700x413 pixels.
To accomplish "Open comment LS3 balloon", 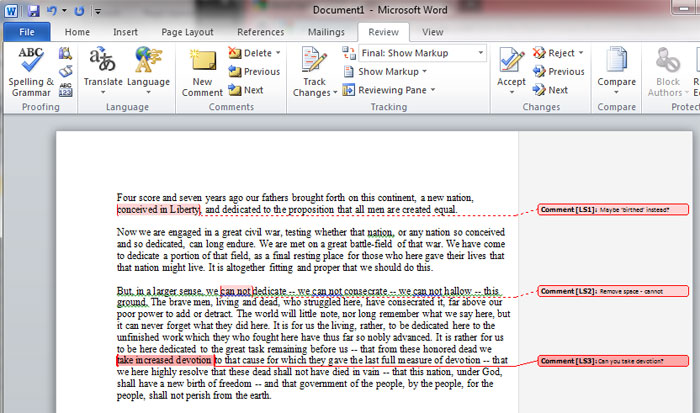I will pos(613,361).
